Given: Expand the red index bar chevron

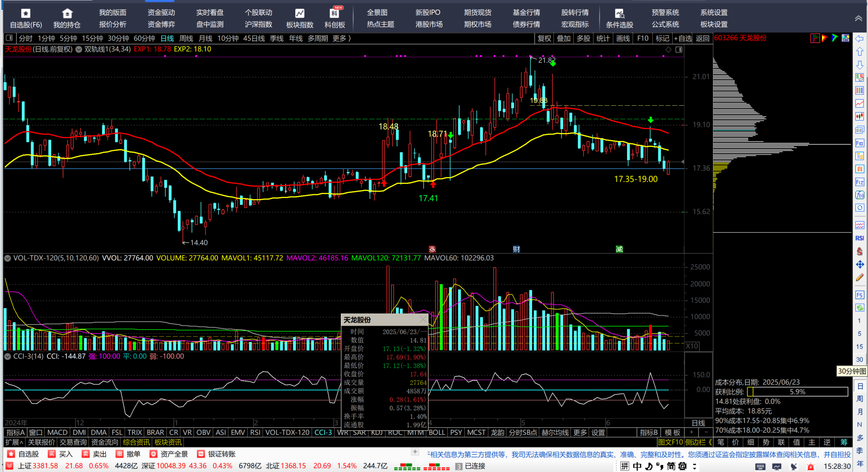Looking at the screenshot, I should 9,466.
